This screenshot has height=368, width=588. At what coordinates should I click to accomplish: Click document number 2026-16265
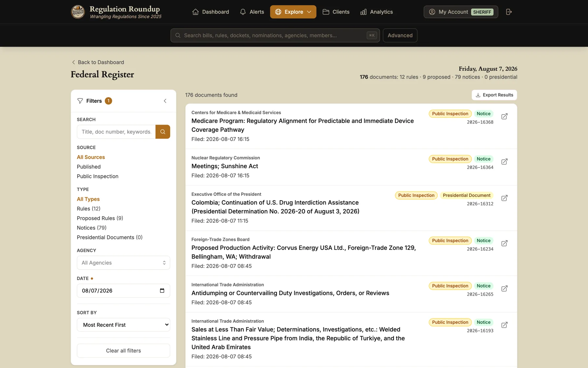[480, 294]
